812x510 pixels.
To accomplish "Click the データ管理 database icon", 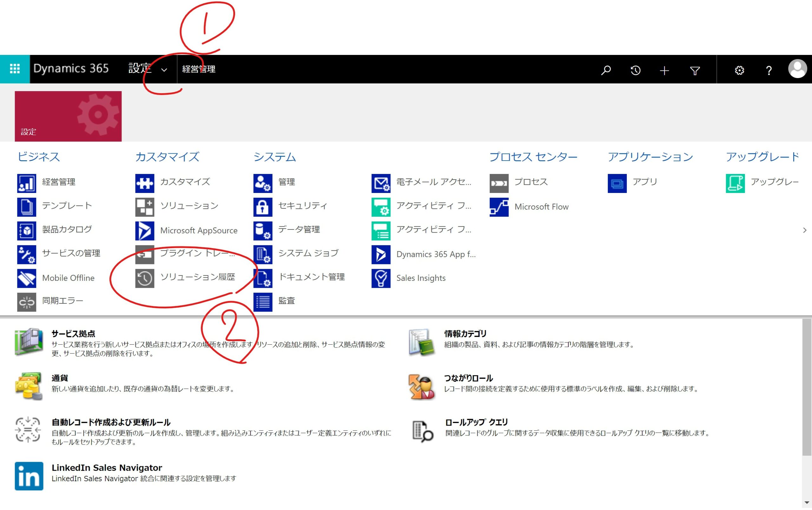I will pyautogui.click(x=263, y=231).
